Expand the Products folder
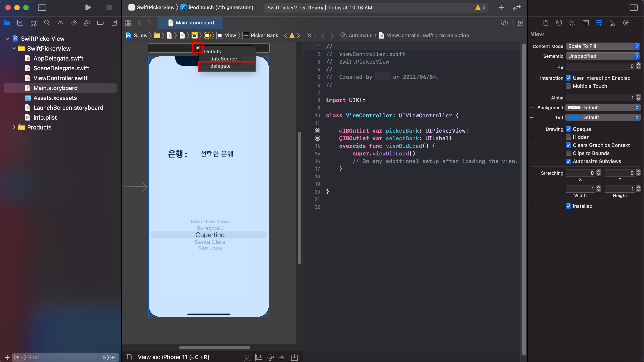This screenshot has width=644, height=362. (x=14, y=127)
